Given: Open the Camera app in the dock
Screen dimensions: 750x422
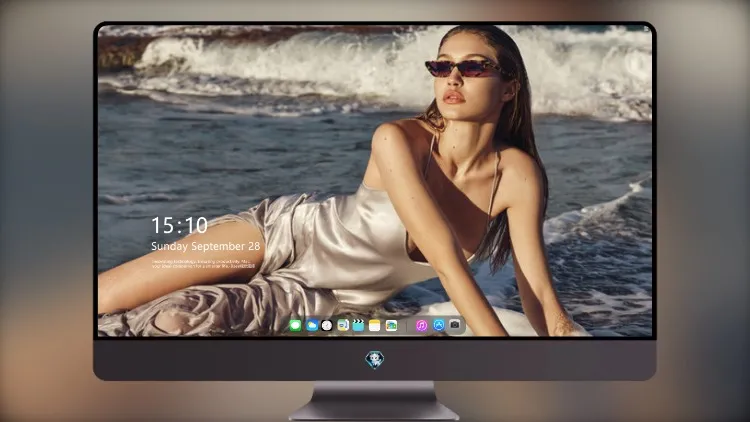Looking at the screenshot, I should [x=455, y=325].
